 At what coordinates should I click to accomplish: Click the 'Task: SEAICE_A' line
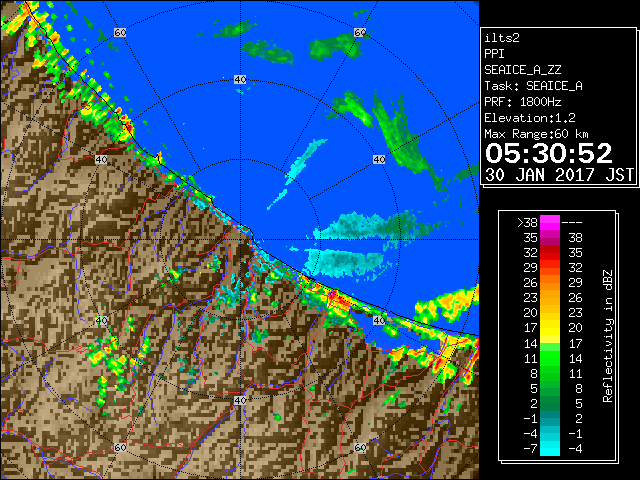pyautogui.click(x=533, y=86)
